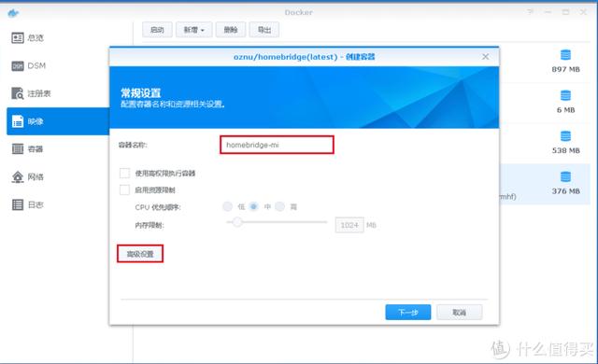Screen dimensions: 598x364
Task: Click the database icon above 538 MB
Action: point(565,136)
